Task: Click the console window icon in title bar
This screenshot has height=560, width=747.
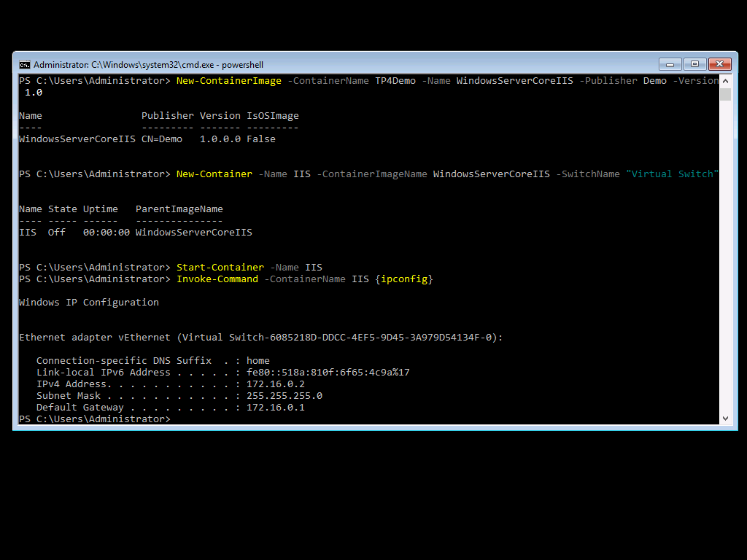Action: [x=25, y=64]
